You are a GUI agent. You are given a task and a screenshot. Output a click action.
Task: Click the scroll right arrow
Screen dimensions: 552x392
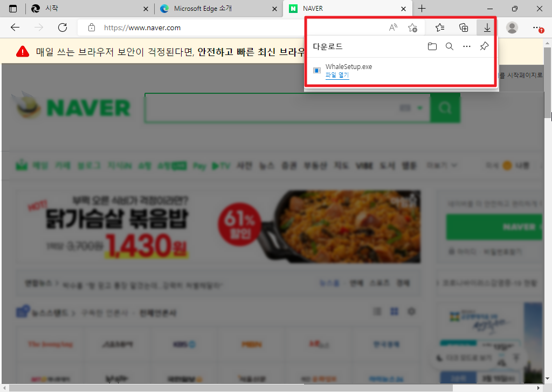point(539,388)
